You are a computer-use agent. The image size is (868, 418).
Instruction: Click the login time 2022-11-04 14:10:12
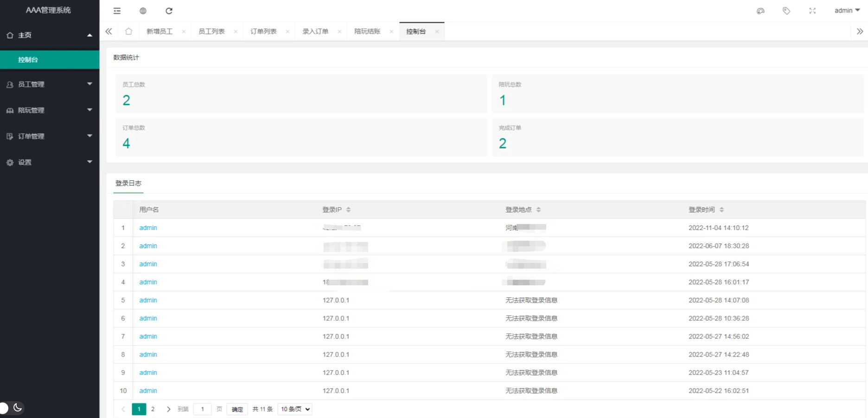click(x=718, y=228)
